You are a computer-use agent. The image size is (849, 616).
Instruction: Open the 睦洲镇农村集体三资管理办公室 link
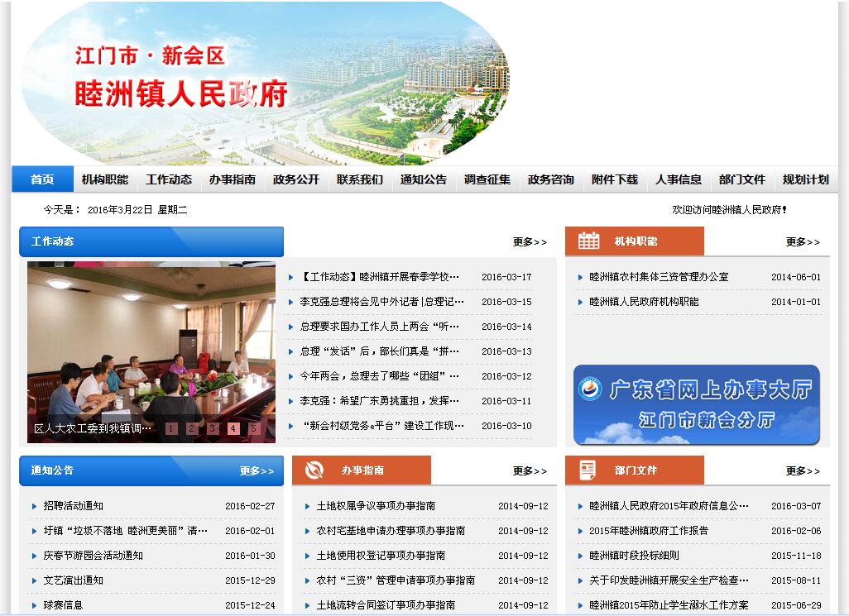(x=659, y=278)
